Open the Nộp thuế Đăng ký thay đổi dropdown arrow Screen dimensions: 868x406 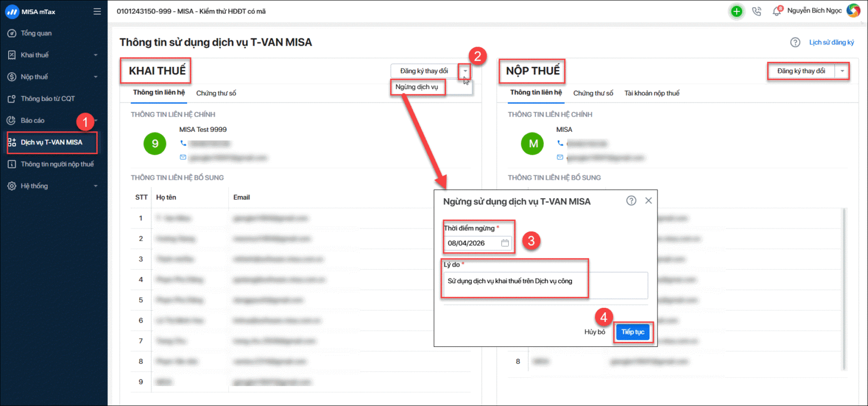842,71
